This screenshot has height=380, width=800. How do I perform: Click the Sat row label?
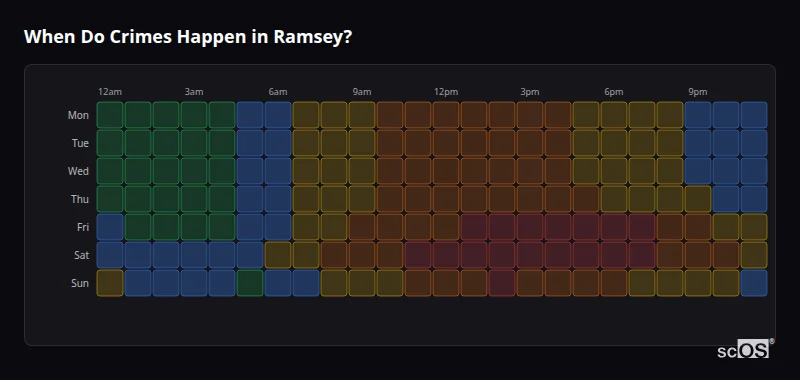pyautogui.click(x=82, y=255)
